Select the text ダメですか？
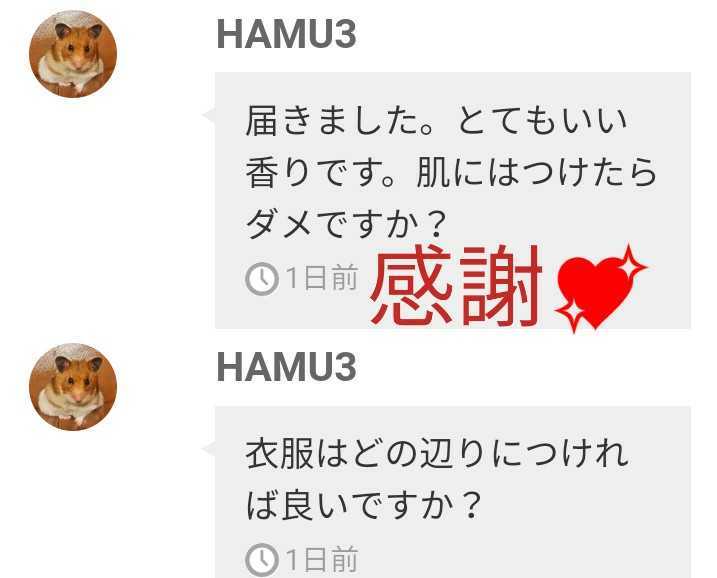Image resolution: width=717 pixels, height=578 pixels. pos(346,225)
